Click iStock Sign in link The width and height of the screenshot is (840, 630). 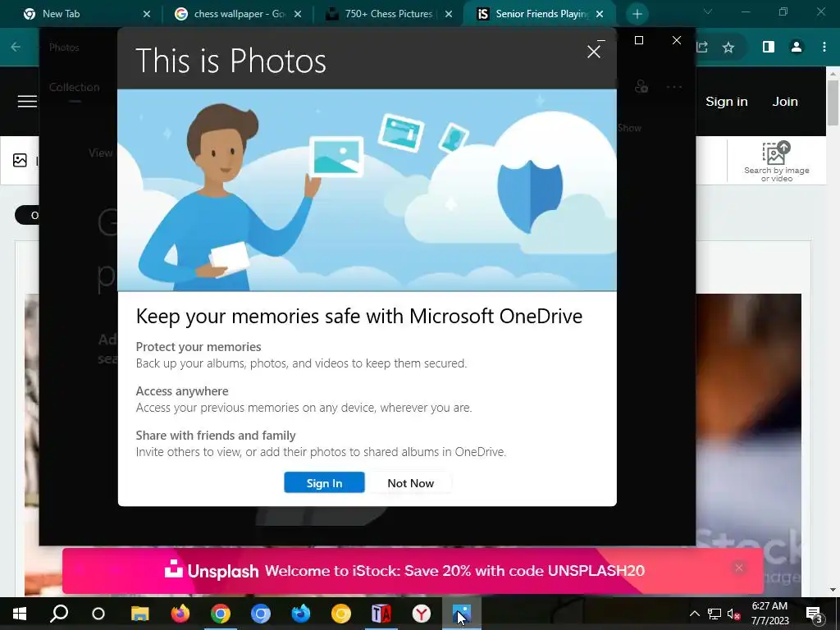pos(727,101)
